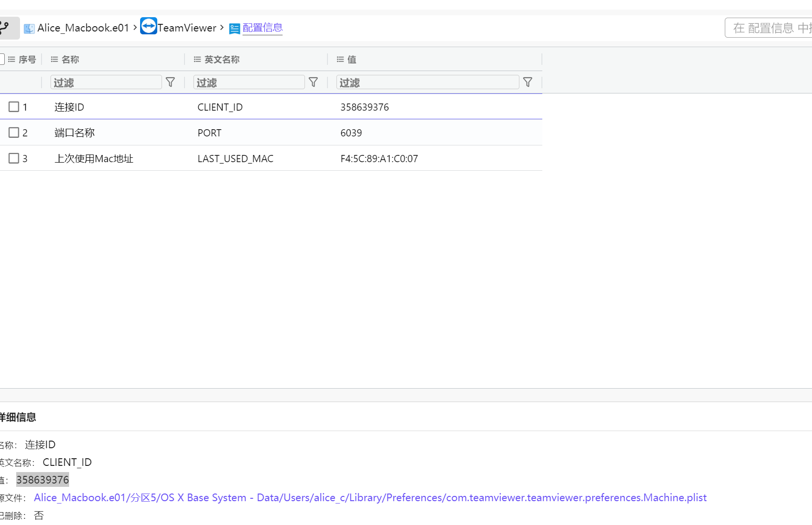The width and height of the screenshot is (812, 525).
Task: Click the device icon beside Alice_Macbook.e01
Action: (30, 28)
